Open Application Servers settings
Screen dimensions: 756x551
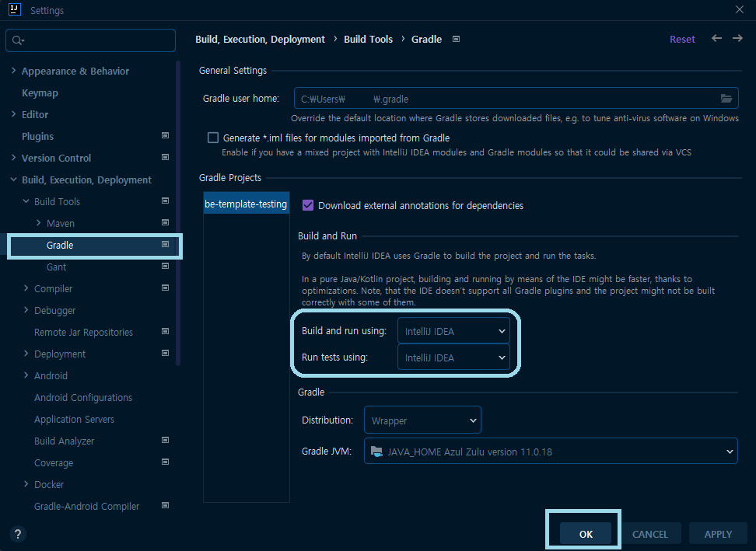[x=74, y=419]
